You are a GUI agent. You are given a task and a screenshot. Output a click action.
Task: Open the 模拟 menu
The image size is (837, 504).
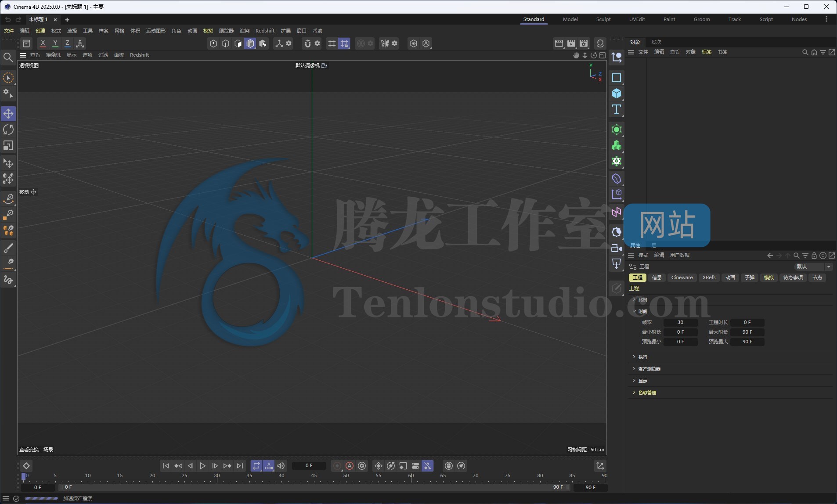click(x=208, y=31)
